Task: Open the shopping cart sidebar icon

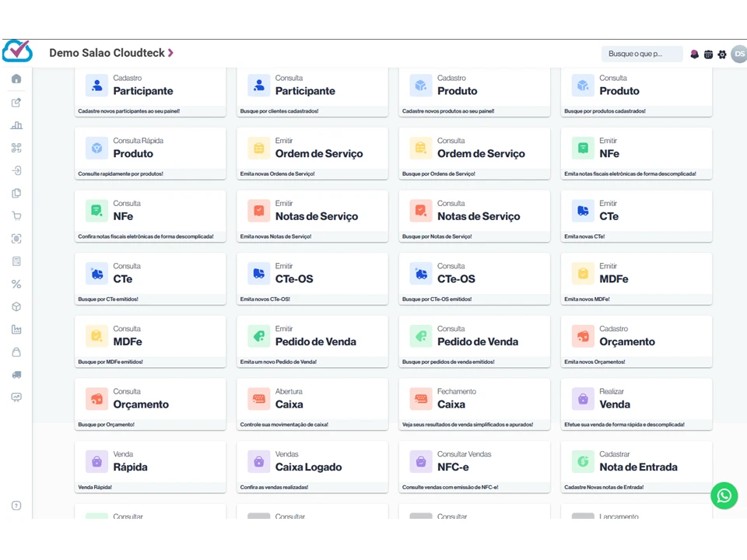Action: [16, 216]
